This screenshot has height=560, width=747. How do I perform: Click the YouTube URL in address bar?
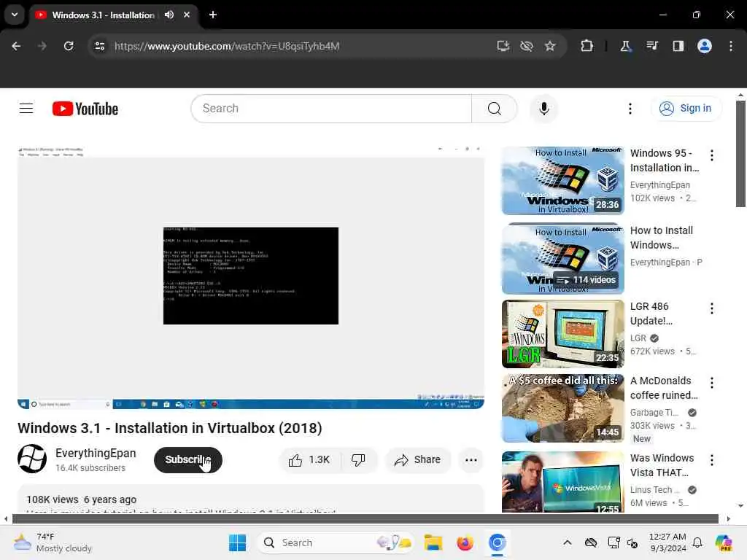[x=227, y=46]
